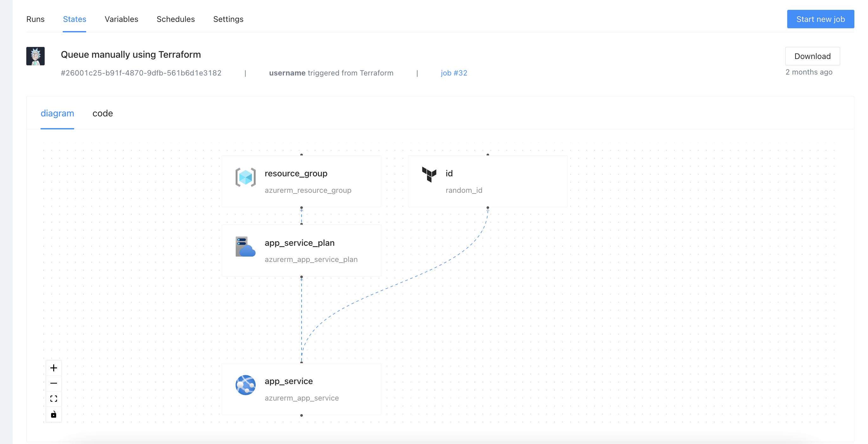Zoom out with the minus control
Image resolution: width=868 pixels, height=444 pixels.
(54, 383)
